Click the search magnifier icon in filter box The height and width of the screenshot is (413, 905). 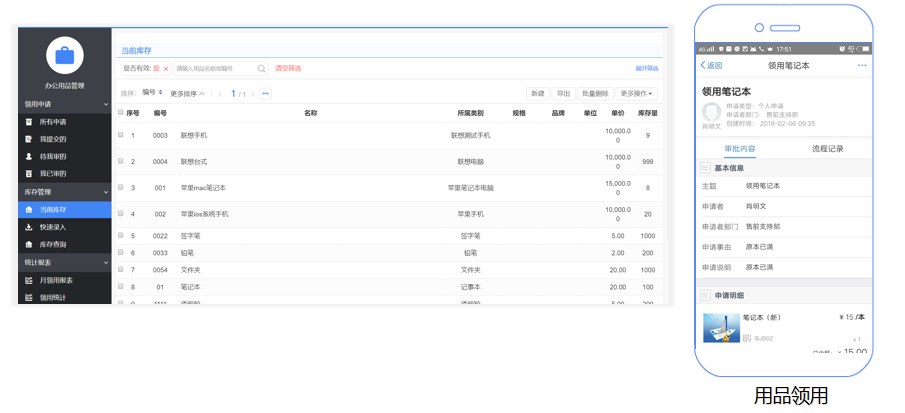[261, 69]
